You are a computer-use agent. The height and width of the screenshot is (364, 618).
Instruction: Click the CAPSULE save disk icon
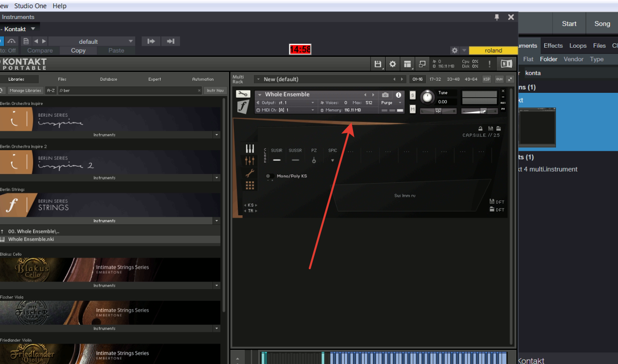(491, 128)
